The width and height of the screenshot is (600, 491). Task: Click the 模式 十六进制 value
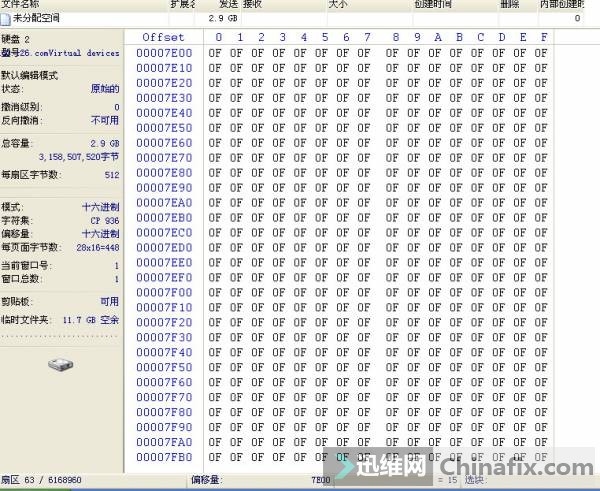point(101,207)
